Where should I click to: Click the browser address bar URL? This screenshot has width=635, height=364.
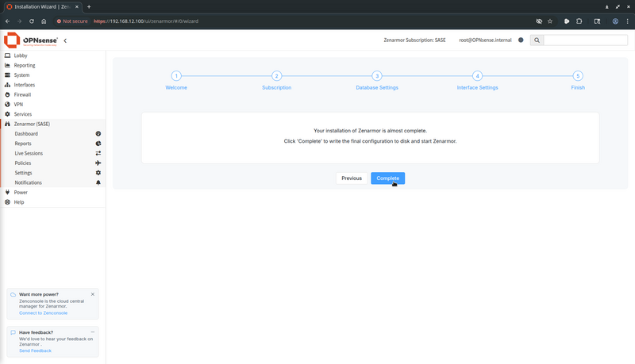pos(146,21)
